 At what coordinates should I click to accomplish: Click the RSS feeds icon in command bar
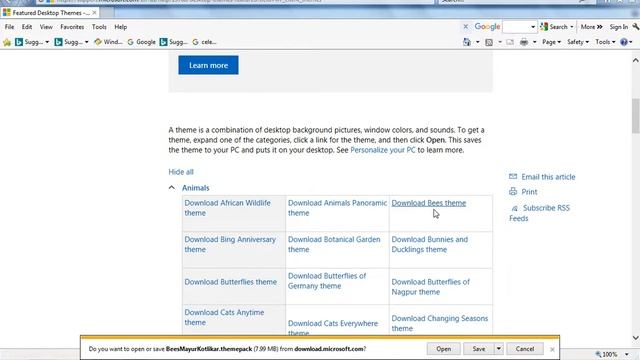tap(489, 42)
